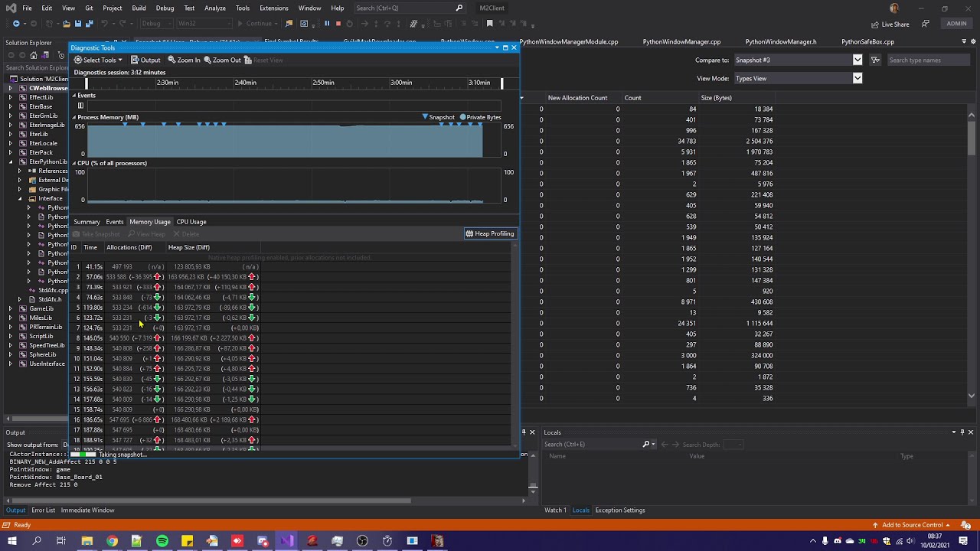Image resolution: width=980 pixels, height=551 pixels.
Task: Open the View Mode Types View dropdown
Action: tap(798, 78)
